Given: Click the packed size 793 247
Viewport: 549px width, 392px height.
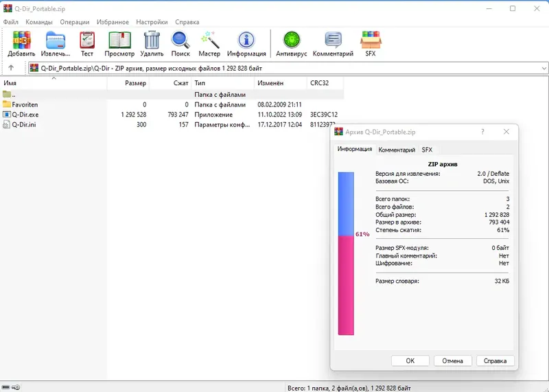Looking at the screenshot, I should click(178, 115).
